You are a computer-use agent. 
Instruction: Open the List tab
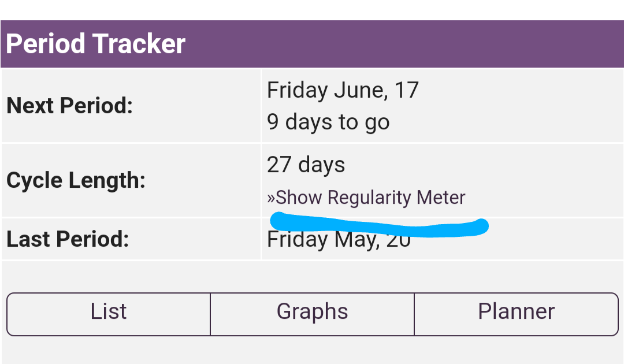109,313
